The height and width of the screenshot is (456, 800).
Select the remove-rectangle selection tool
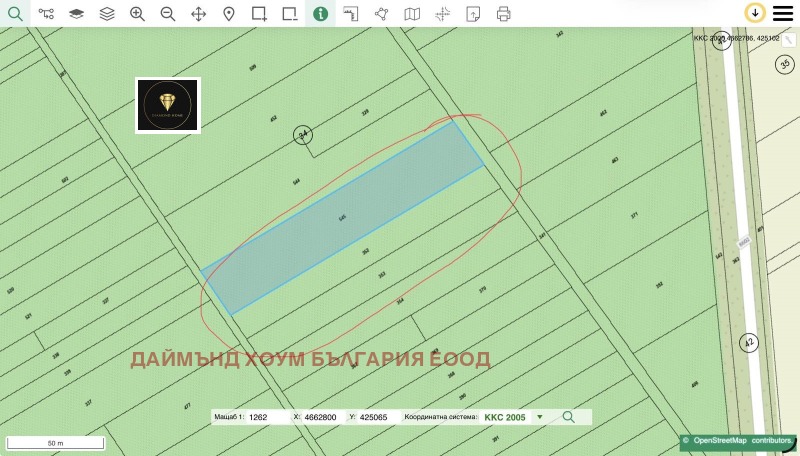[x=290, y=14]
